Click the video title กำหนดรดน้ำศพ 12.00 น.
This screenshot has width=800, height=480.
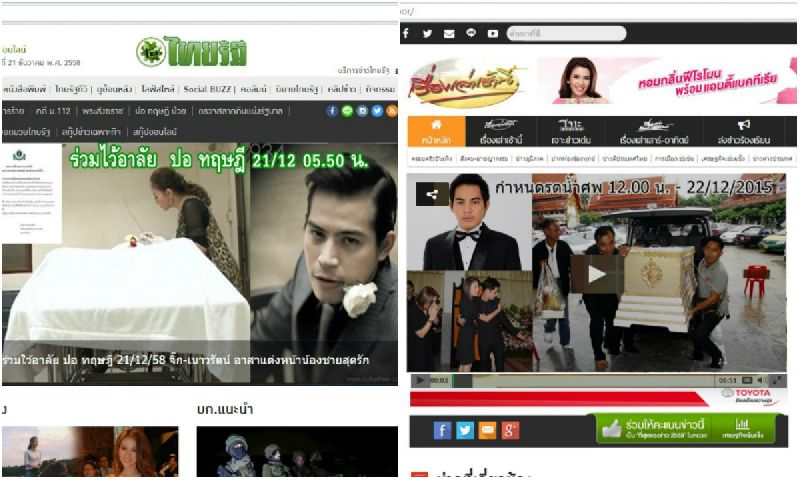[x=634, y=187]
